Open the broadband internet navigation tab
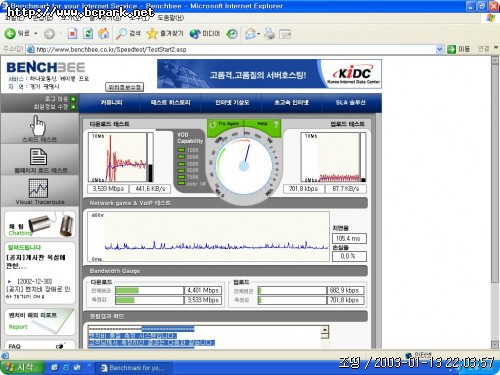 tap(291, 103)
